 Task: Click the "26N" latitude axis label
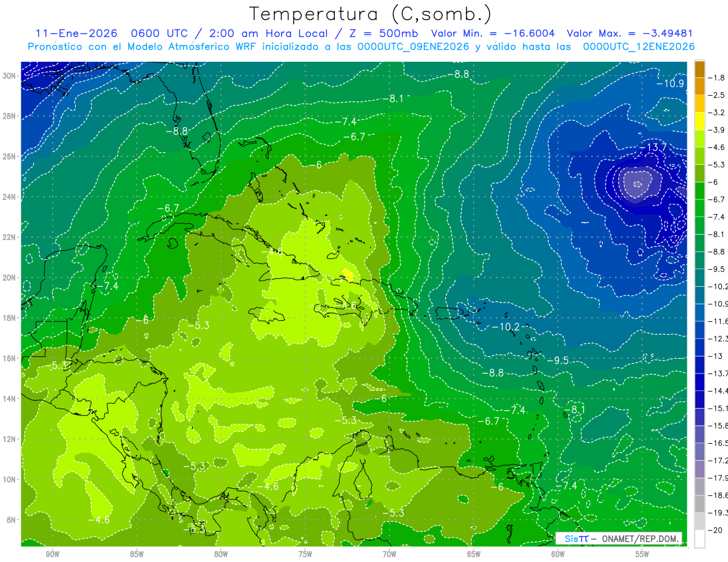(9, 156)
